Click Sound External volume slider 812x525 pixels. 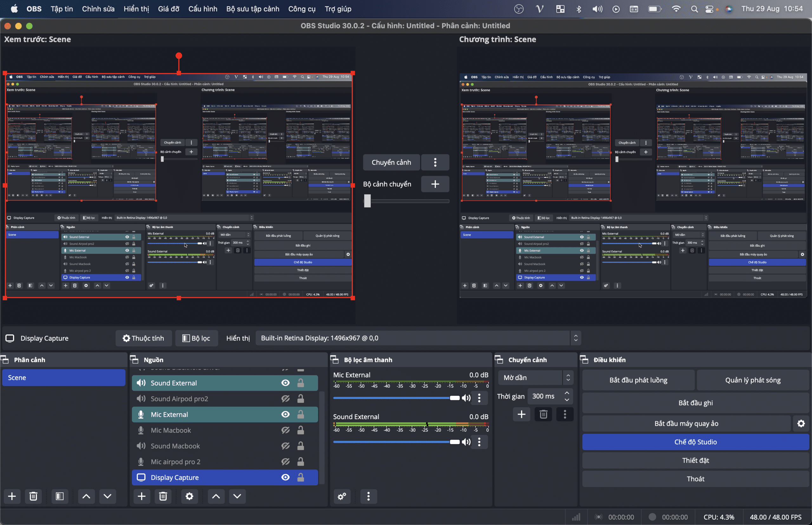[396, 442]
